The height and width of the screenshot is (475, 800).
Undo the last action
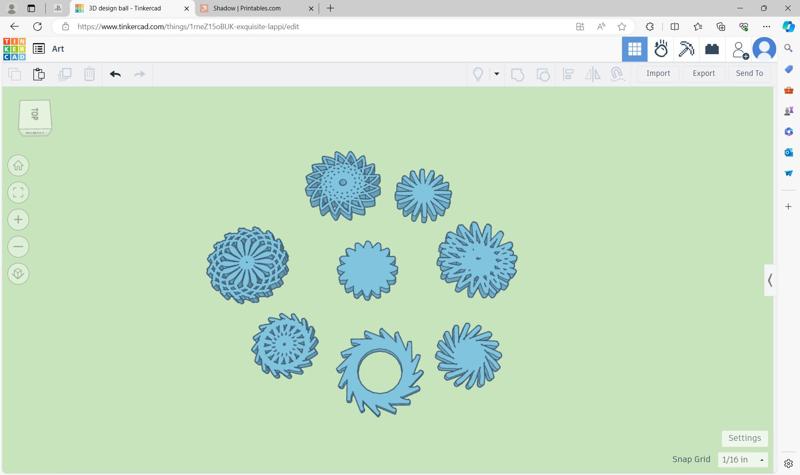pos(115,74)
